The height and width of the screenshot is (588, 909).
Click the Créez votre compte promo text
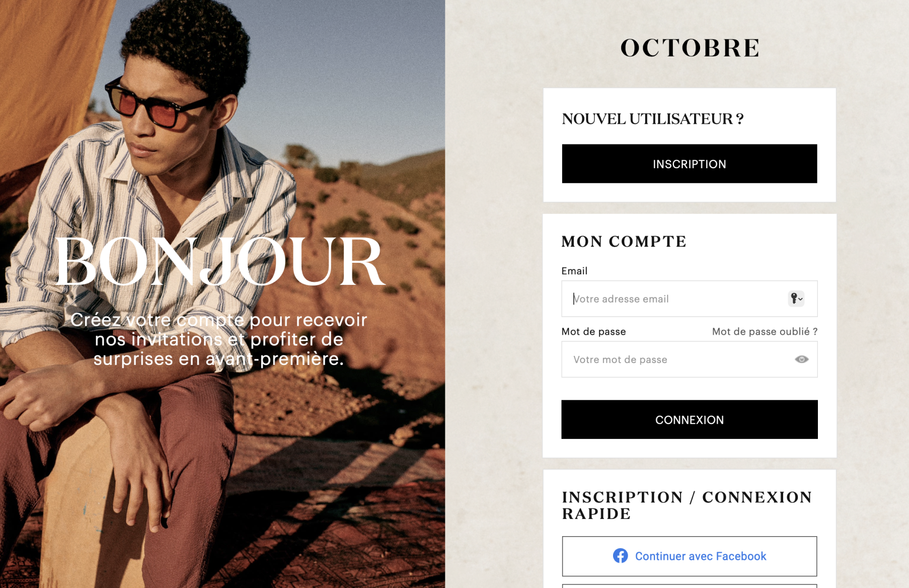[x=218, y=339]
